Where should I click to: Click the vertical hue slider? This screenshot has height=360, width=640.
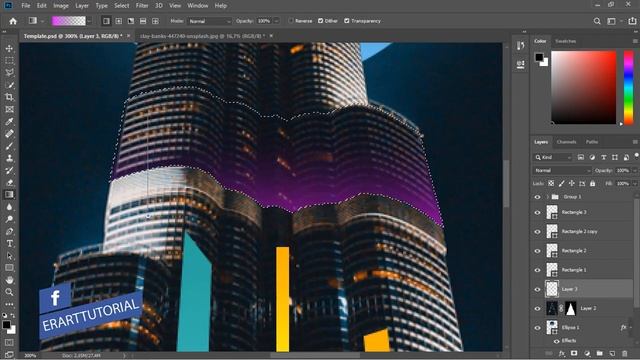tap(629, 87)
